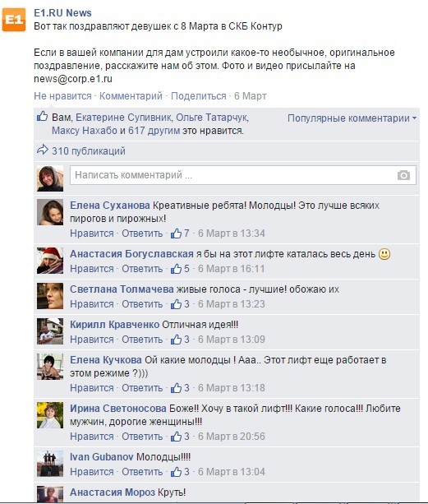
Task: Click thumbs-up count on Елена Суханова comment
Action: (180, 234)
